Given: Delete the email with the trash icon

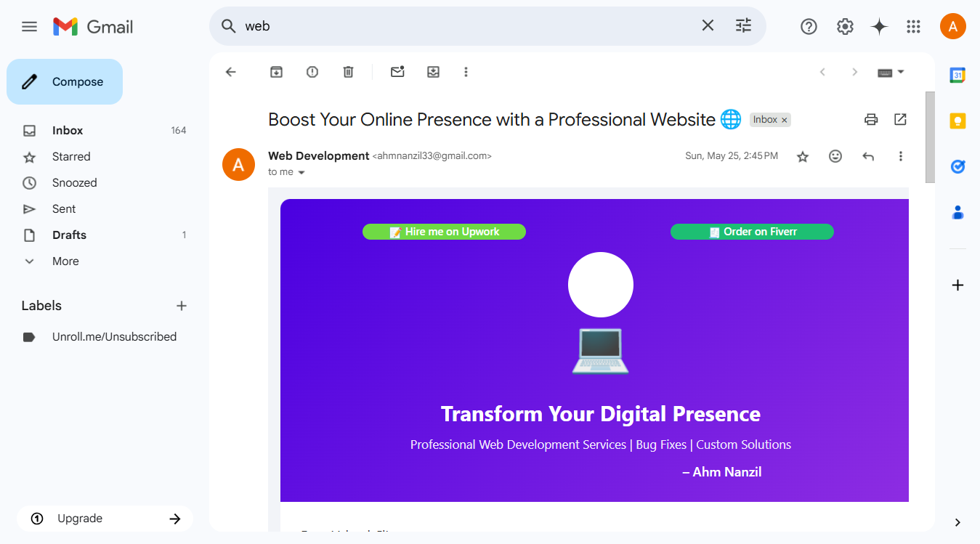Looking at the screenshot, I should [349, 72].
